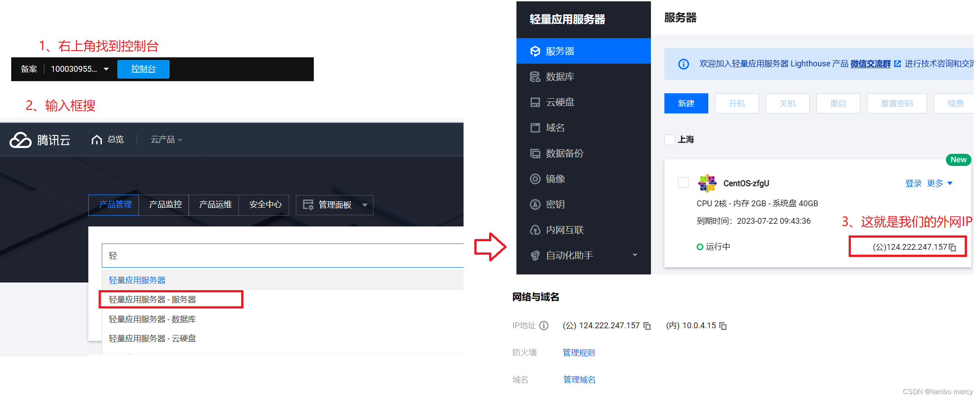Select 轻量应用服务器 - 数据库 suggestion
This screenshot has width=980, height=400.
point(152,319)
